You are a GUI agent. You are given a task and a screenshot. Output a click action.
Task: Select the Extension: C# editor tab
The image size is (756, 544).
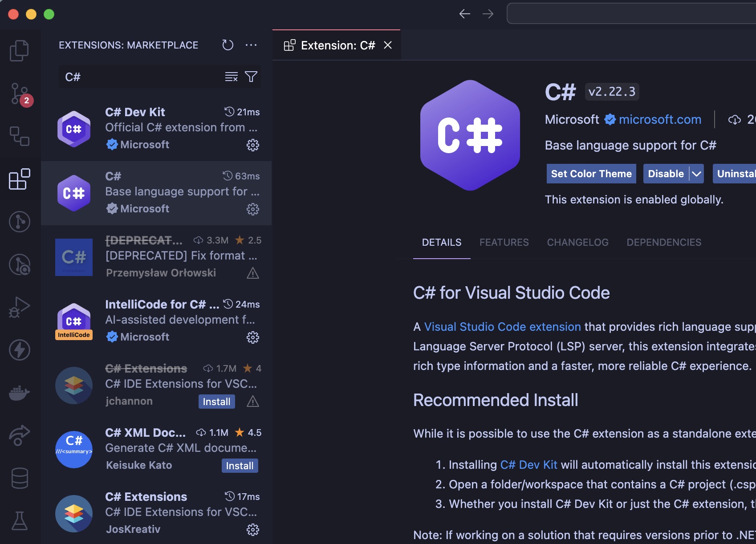[x=337, y=45]
